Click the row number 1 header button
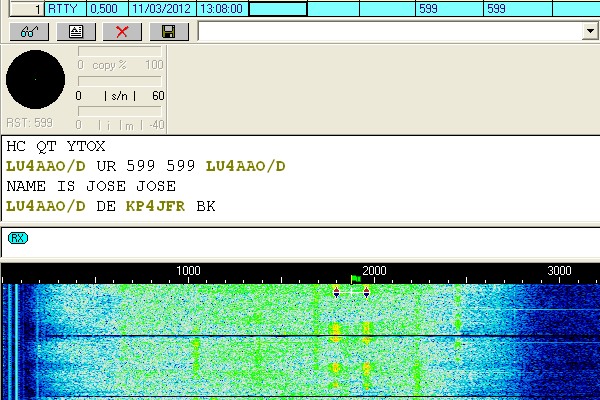The height and width of the screenshot is (400, 600). (x=23, y=8)
